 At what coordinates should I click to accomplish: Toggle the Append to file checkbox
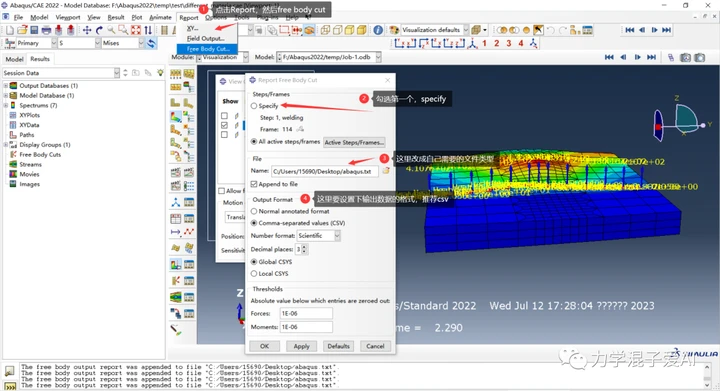click(254, 184)
